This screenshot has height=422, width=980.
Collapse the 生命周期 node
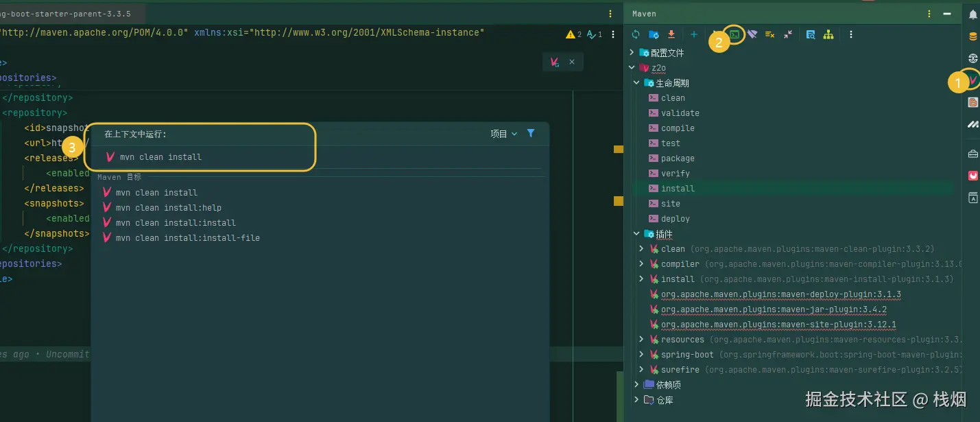click(636, 83)
